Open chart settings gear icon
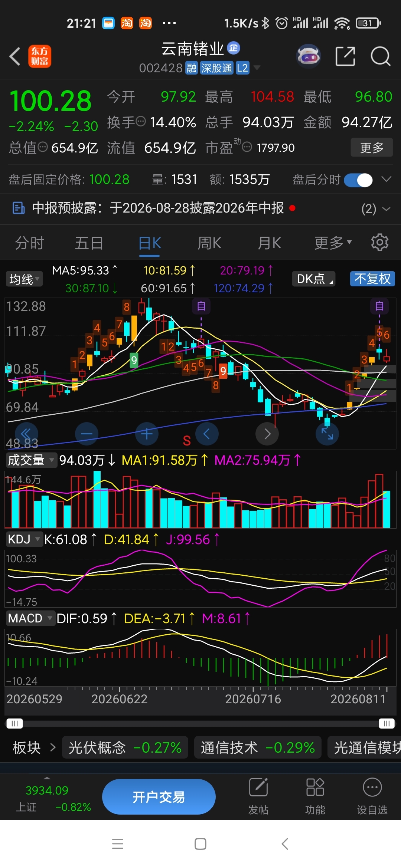 pyautogui.click(x=379, y=243)
